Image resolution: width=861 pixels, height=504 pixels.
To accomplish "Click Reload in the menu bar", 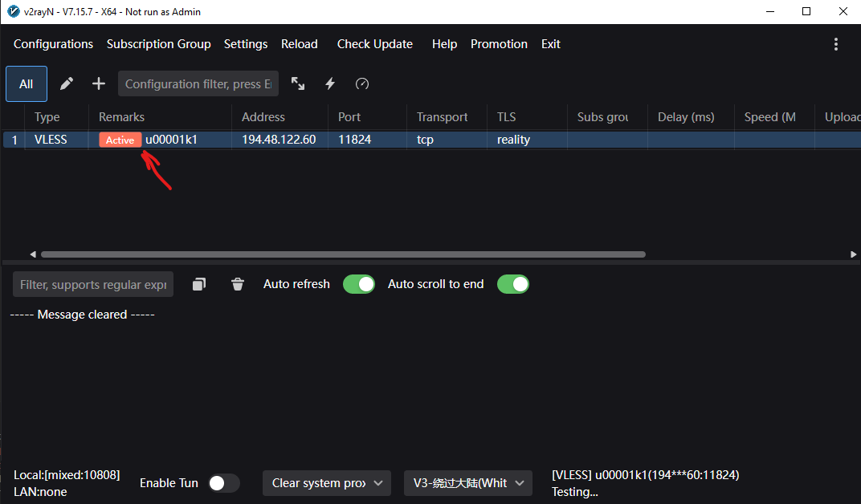I will [x=299, y=44].
